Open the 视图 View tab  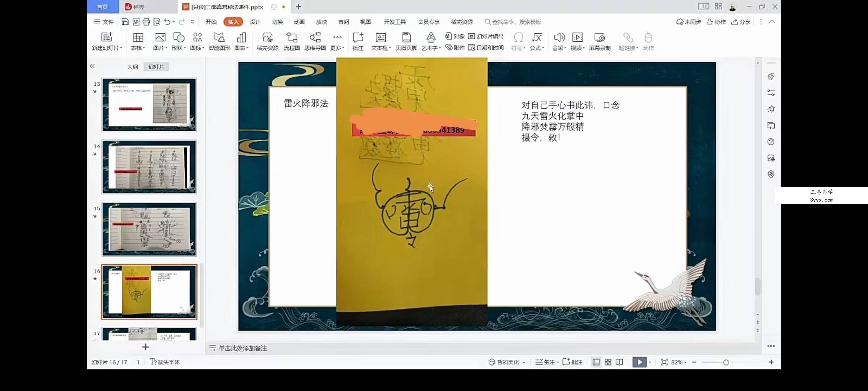pyautogui.click(x=365, y=22)
